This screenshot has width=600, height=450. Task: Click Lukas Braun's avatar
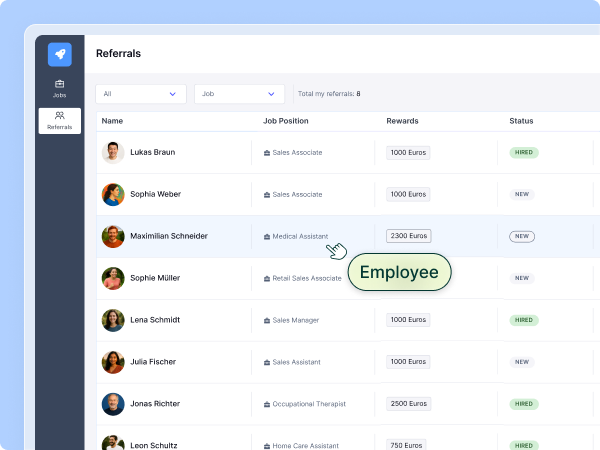pos(113,152)
